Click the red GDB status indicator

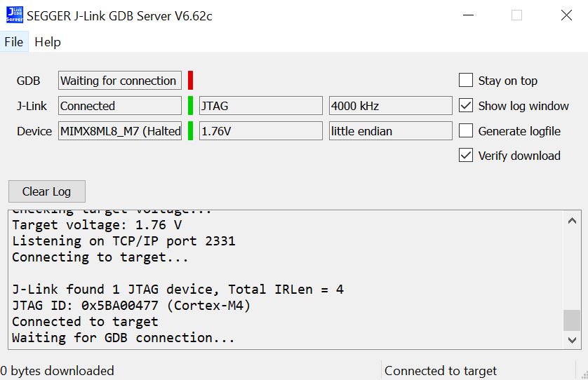click(x=190, y=81)
